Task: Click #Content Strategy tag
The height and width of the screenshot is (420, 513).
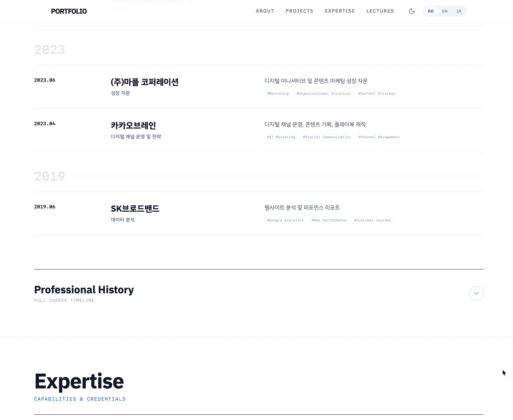Action: [x=377, y=94]
